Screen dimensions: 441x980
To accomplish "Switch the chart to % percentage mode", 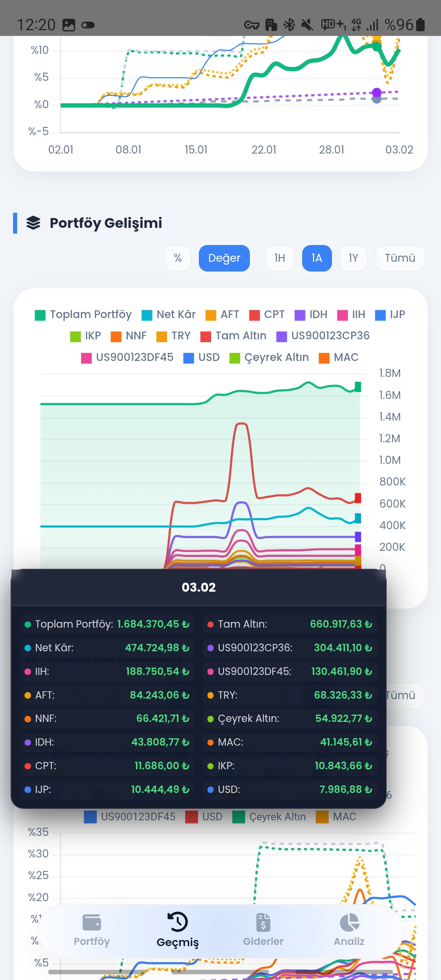I will 178,258.
